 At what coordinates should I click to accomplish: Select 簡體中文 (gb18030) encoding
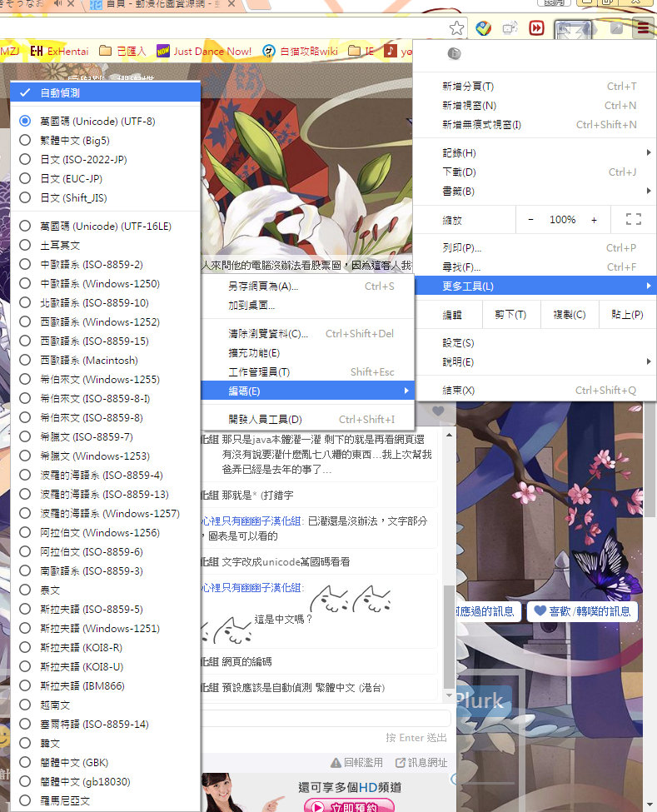(105, 781)
